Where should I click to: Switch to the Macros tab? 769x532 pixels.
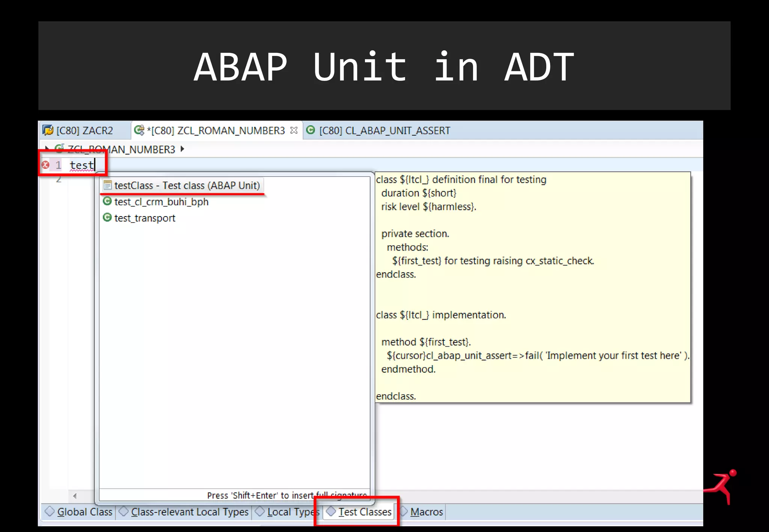point(422,512)
